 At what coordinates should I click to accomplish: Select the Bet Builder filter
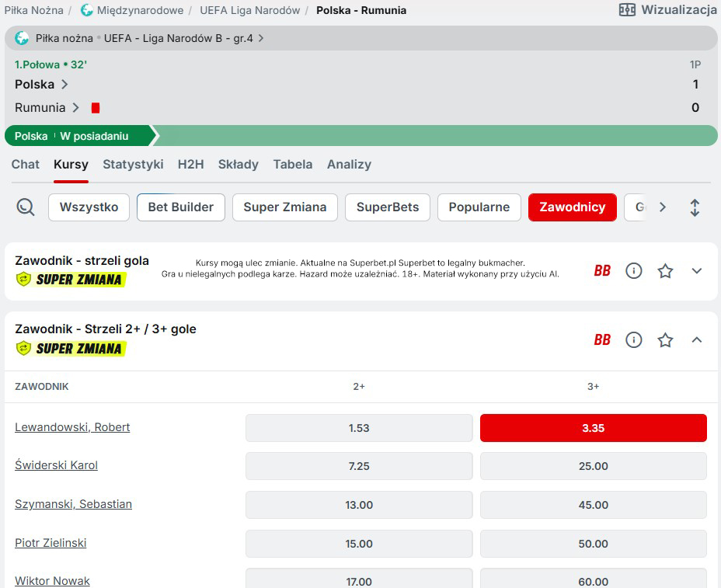pyautogui.click(x=181, y=207)
